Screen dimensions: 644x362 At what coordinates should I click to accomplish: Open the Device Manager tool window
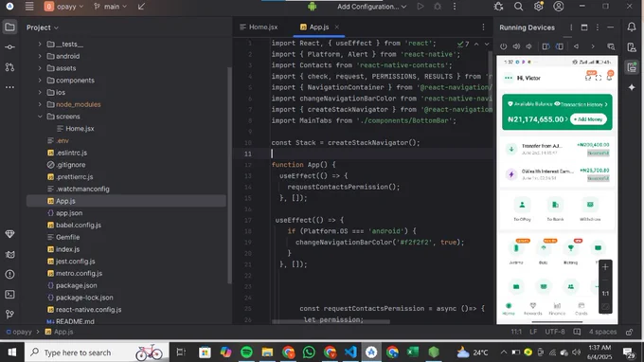tap(632, 47)
